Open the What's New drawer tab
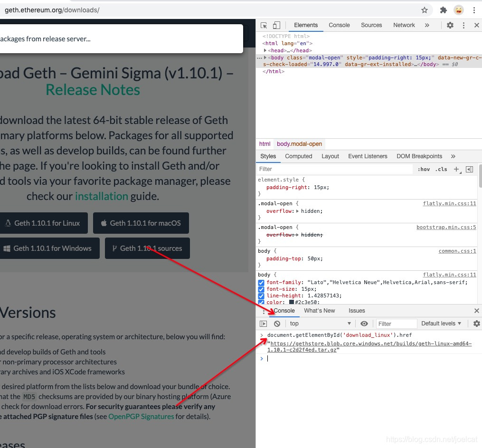 tap(320, 311)
